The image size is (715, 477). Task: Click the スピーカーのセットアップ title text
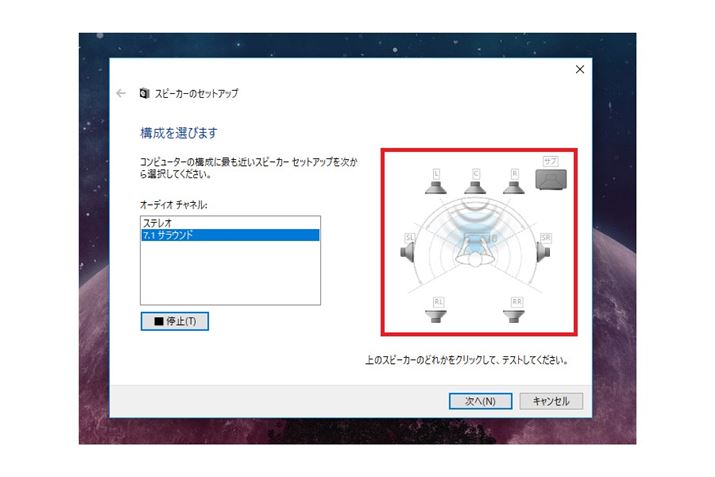click(197, 93)
